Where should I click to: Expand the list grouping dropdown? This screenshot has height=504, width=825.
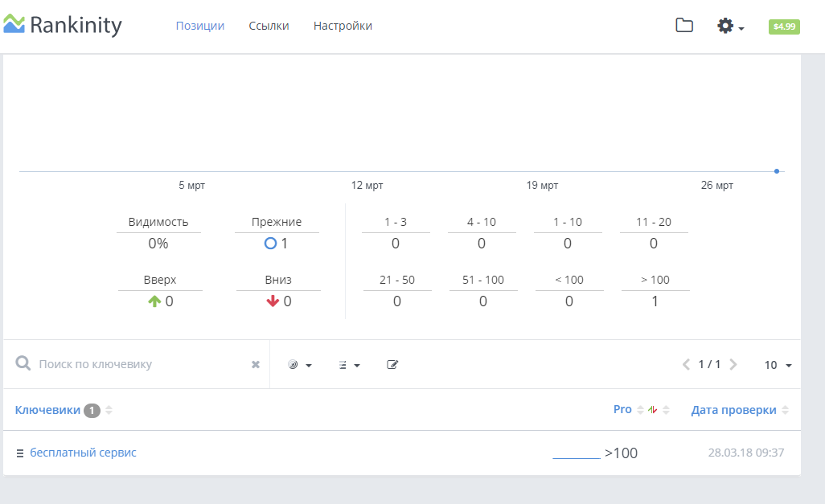coord(349,365)
